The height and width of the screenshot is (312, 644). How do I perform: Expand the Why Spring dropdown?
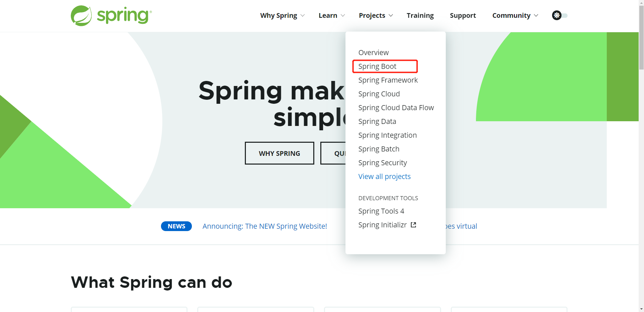click(282, 15)
